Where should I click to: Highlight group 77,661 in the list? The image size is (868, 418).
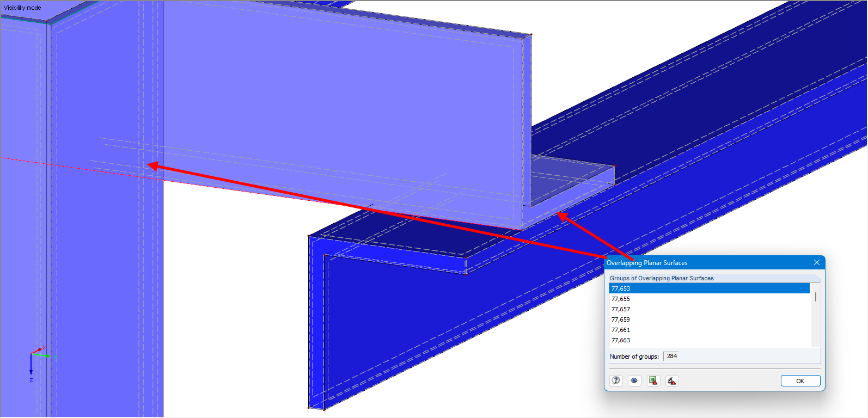click(621, 330)
